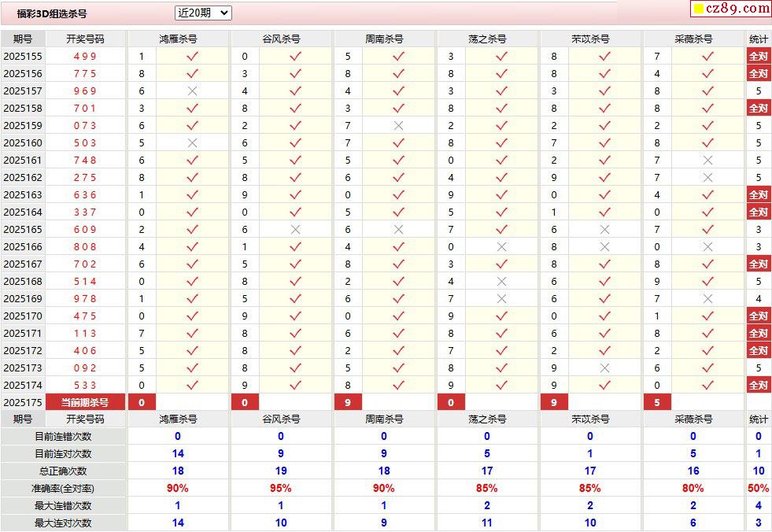Click the 全对 badge in row 2025155
The image size is (772, 532).
coord(758,56)
